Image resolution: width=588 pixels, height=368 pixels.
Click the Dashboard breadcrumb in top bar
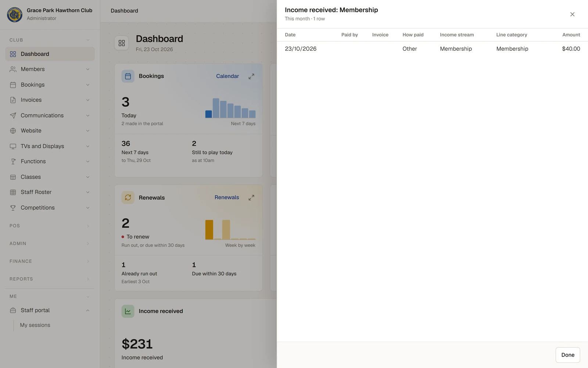click(124, 11)
